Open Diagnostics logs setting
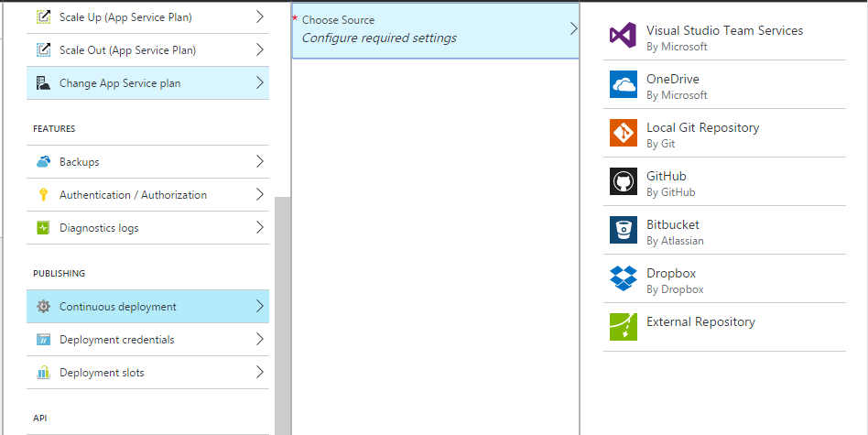Image resolution: width=868 pixels, height=435 pixels. [147, 228]
